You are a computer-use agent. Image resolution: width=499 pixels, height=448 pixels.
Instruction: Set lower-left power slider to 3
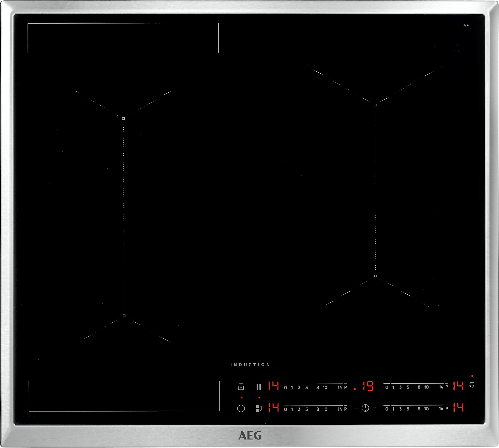point(299,409)
